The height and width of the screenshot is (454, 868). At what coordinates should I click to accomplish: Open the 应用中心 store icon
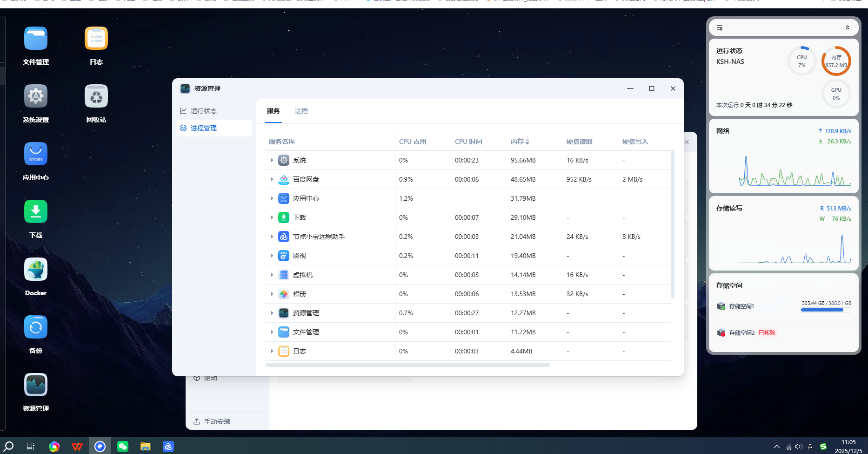pos(36,154)
